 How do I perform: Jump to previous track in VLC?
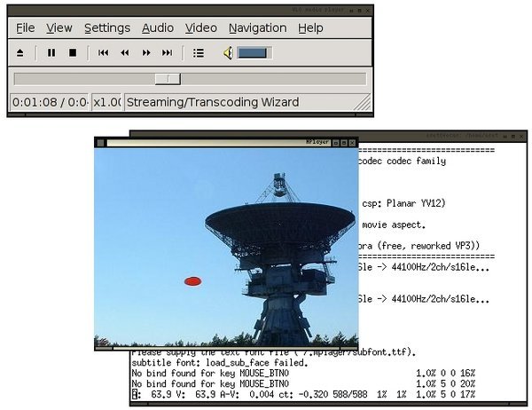tap(103, 53)
